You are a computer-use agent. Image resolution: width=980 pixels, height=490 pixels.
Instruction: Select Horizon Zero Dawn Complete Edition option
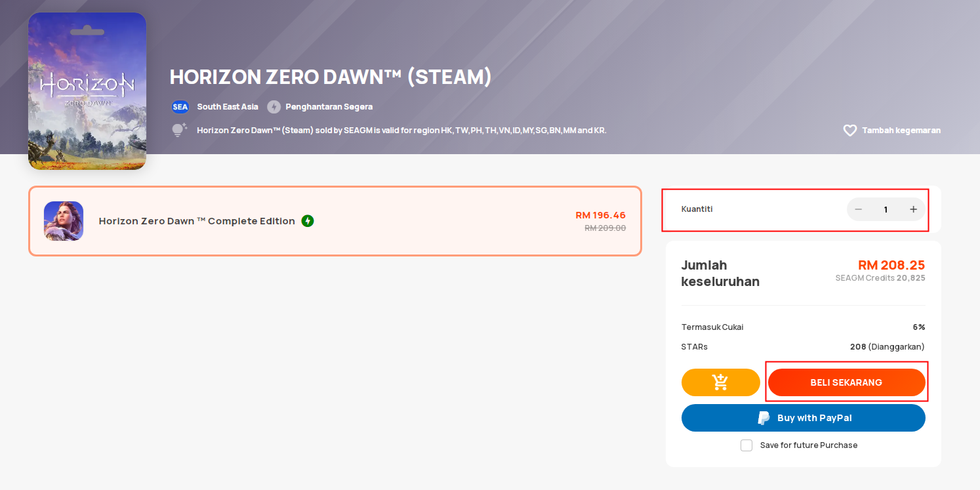(335, 221)
